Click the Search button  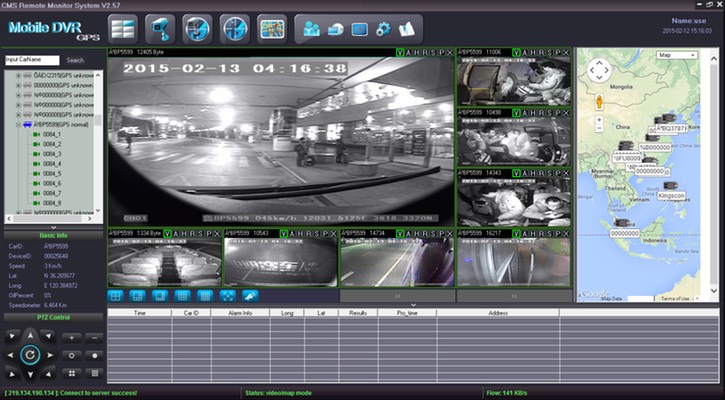pos(75,60)
